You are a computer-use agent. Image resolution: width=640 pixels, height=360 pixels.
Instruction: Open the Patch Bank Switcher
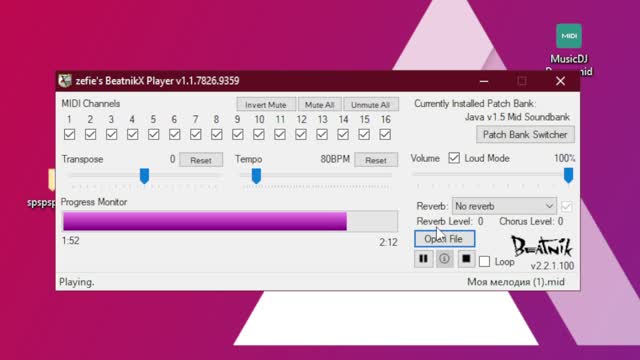pyautogui.click(x=525, y=135)
